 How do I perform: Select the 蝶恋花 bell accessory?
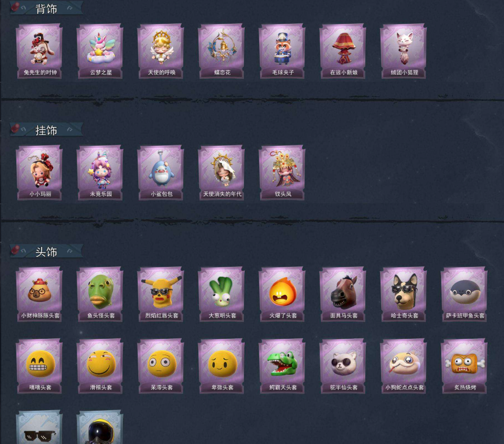pyautogui.click(x=222, y=51)
